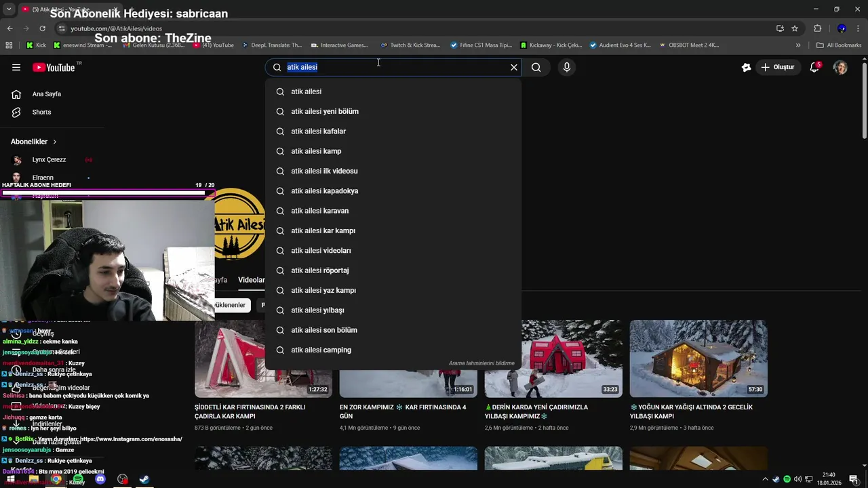The width and height of the screenshot is (868, 488).
Task: Select suggestion 'atik ailesi ilk videosu'
Action: [x=393, y=171]
